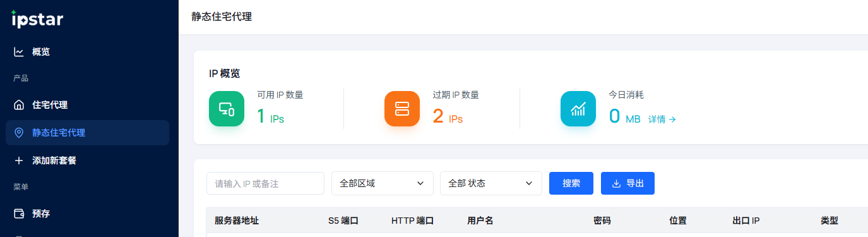Click the 出口 IP column header
This screenshot has width=868, height=237.
[x=746, y=221]
